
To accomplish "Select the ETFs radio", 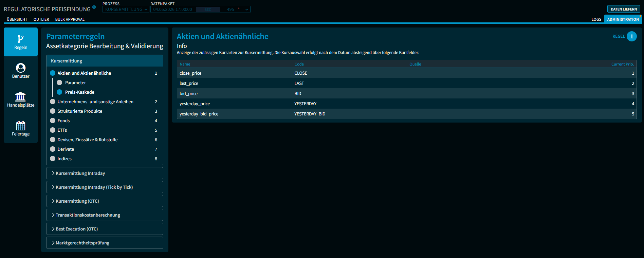I will [53, 130].
